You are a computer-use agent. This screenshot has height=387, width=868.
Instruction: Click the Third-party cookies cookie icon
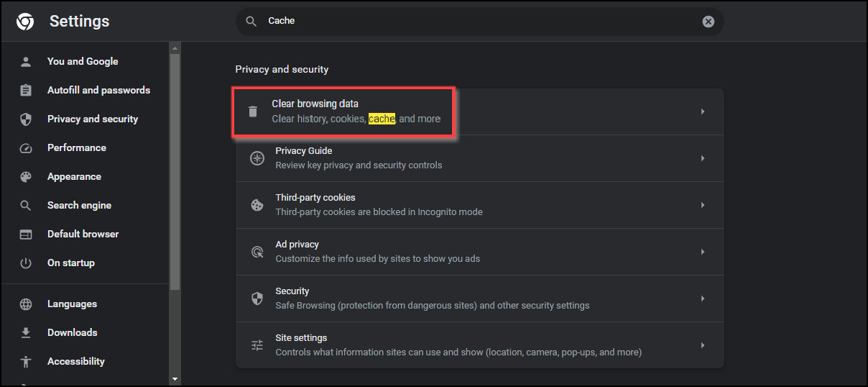tap(257, 205)
